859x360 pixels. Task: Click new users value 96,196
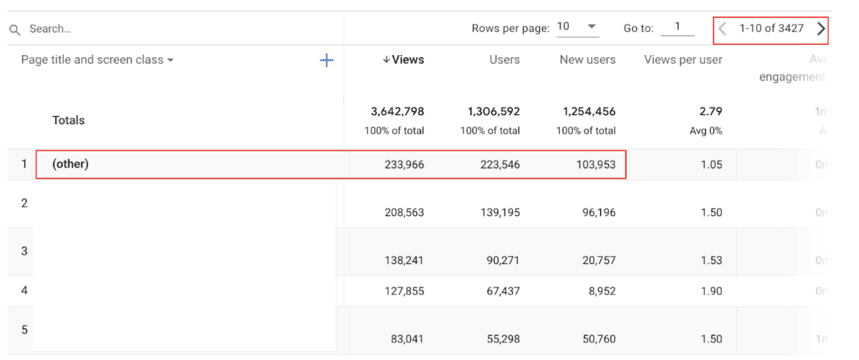598,212
